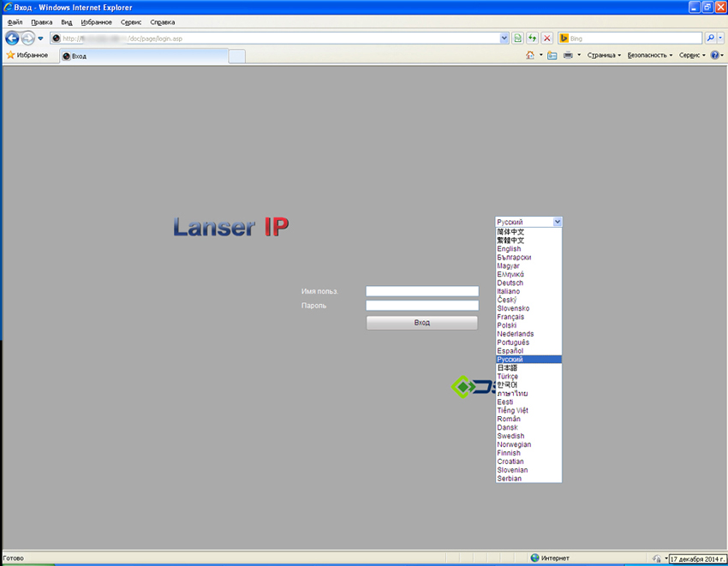Go back with the browser Back arrow
Screen dimensions: 728x566
12,38
